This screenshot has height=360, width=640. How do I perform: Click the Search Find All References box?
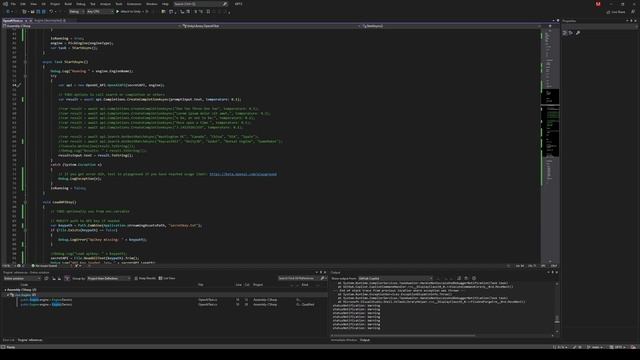301,278
